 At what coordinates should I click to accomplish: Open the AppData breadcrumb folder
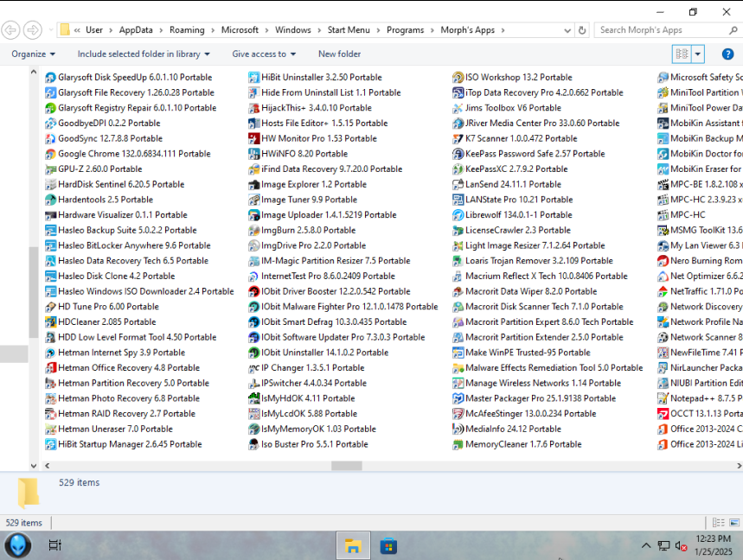point(136,30)
